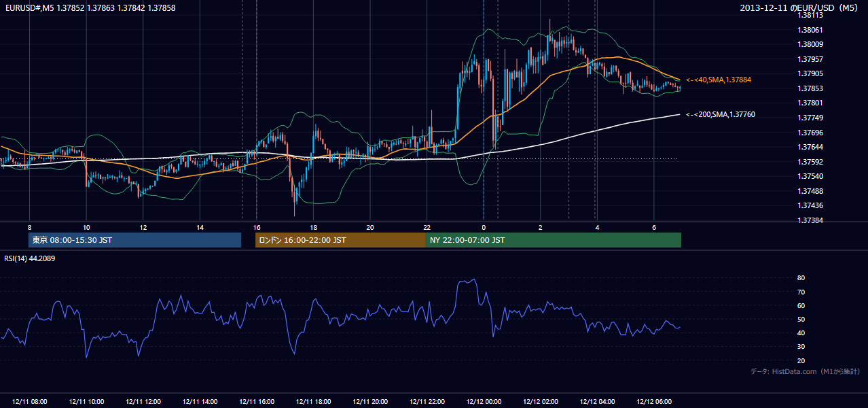Screen dimensions: 868x408
Task: Click the 12/11 08:00 time label
Action: (x=29, y=402)
